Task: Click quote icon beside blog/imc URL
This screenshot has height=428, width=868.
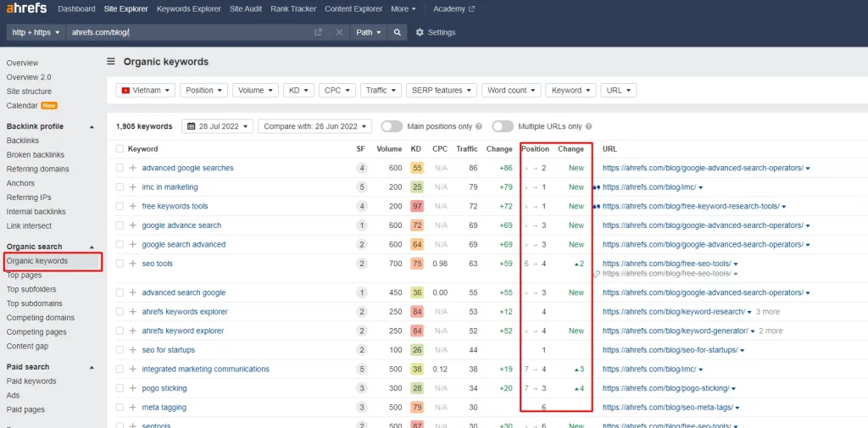Action: 596,187
